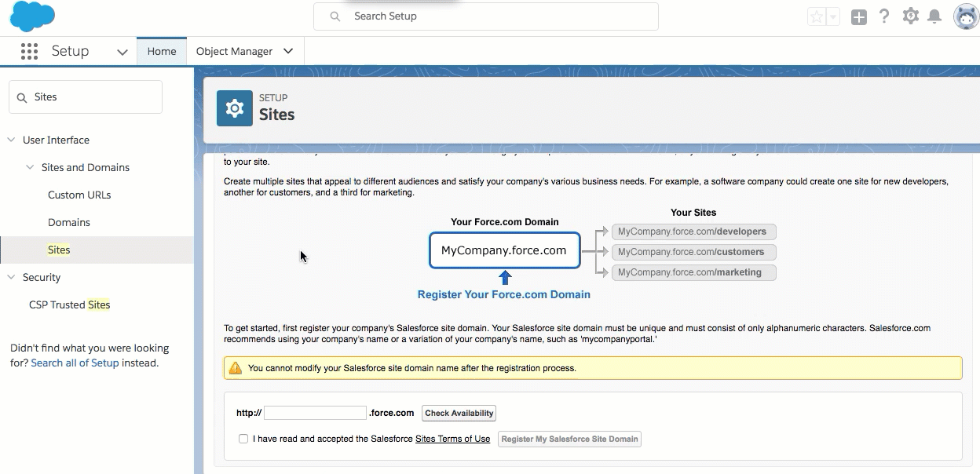
Task: Click the Sites setup gear icon in header
Action: click(x=235, y=108)
